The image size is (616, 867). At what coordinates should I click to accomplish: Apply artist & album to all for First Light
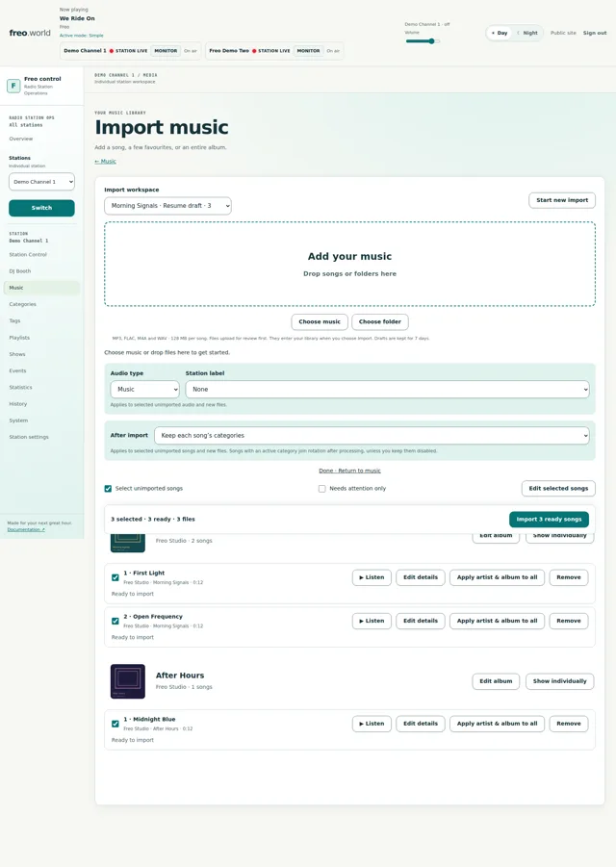click(x=497, y=577)
